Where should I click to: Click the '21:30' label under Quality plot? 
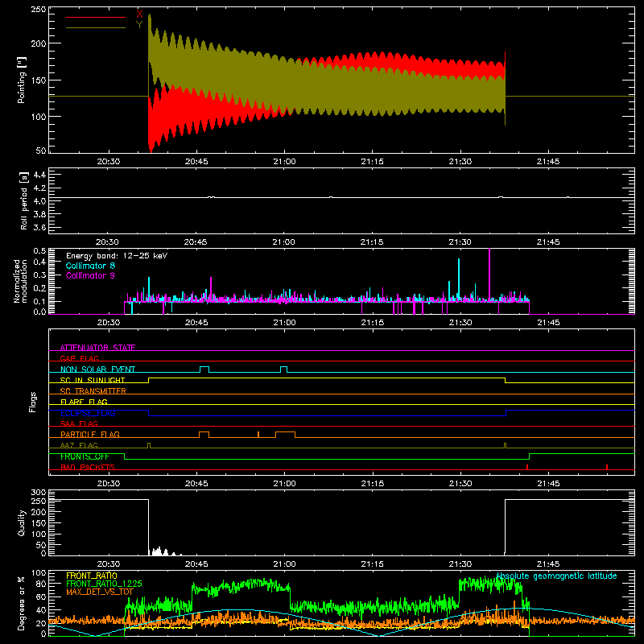tap(460, 564)
